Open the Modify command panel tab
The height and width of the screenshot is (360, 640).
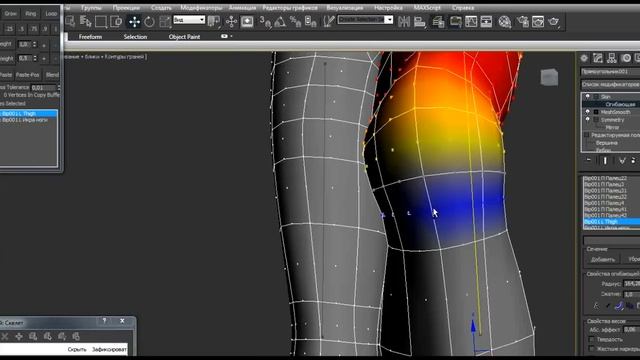(598, 58)
